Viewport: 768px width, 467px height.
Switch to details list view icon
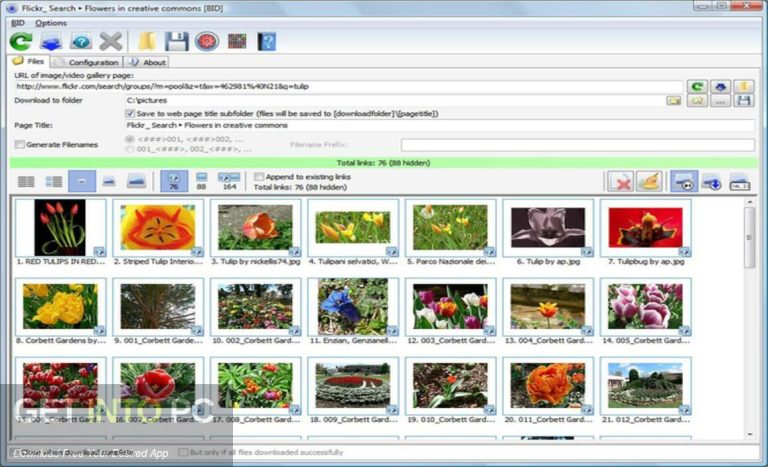click(54, 182)
